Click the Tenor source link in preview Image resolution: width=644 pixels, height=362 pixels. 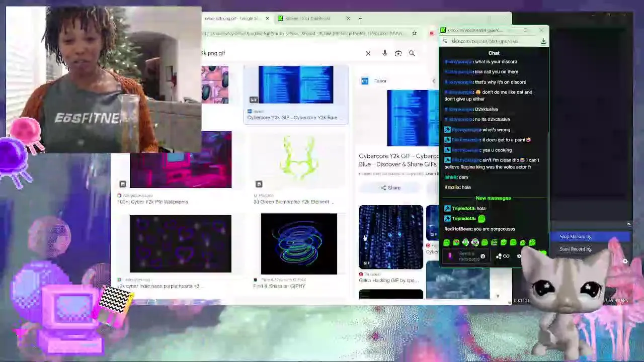point(374,81)
